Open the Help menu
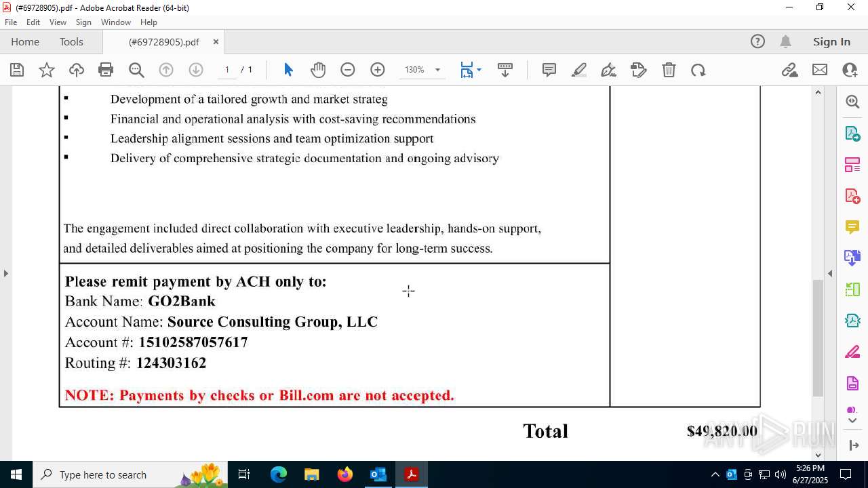The height and width of the screenshot is (488, 868). click(149, 22)
